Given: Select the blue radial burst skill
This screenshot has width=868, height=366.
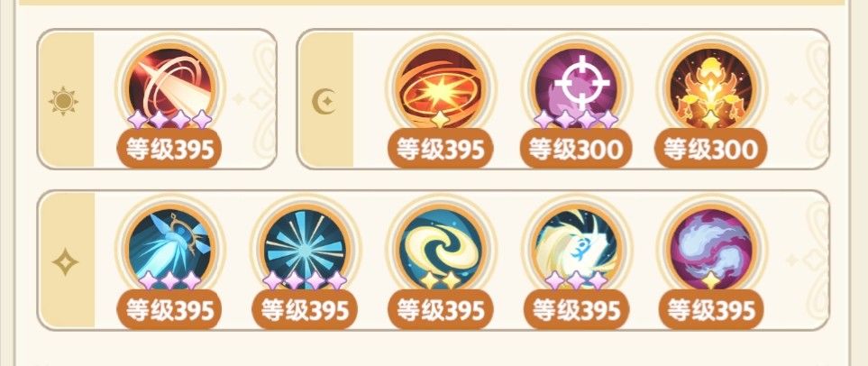Looking at the screenshot, I should point(305,250).
